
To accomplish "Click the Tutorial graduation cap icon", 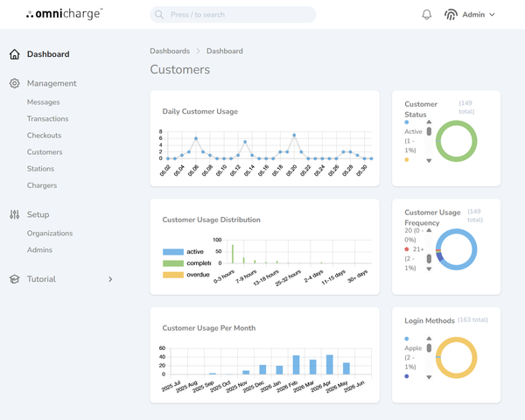I will pos(14,279).
